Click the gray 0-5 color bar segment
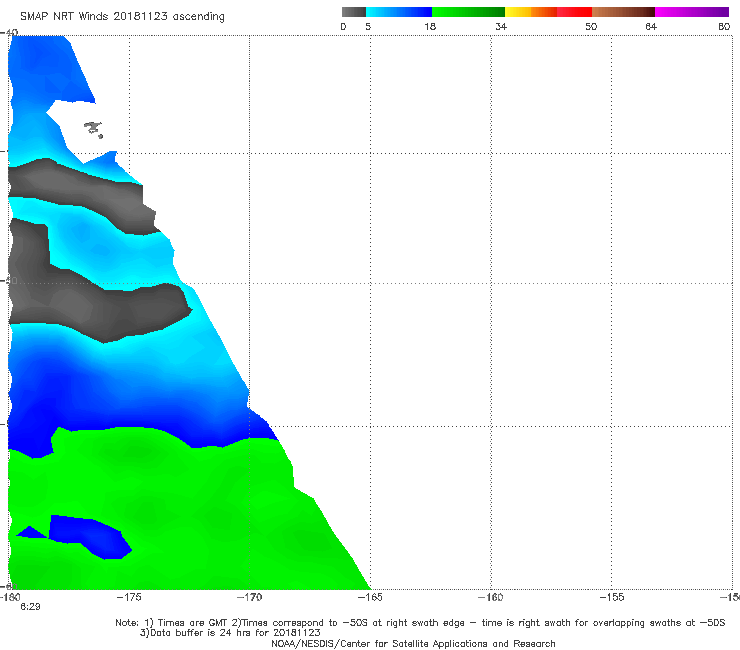The height and width of the screenshot is (650, 740). tap(353, 12)
